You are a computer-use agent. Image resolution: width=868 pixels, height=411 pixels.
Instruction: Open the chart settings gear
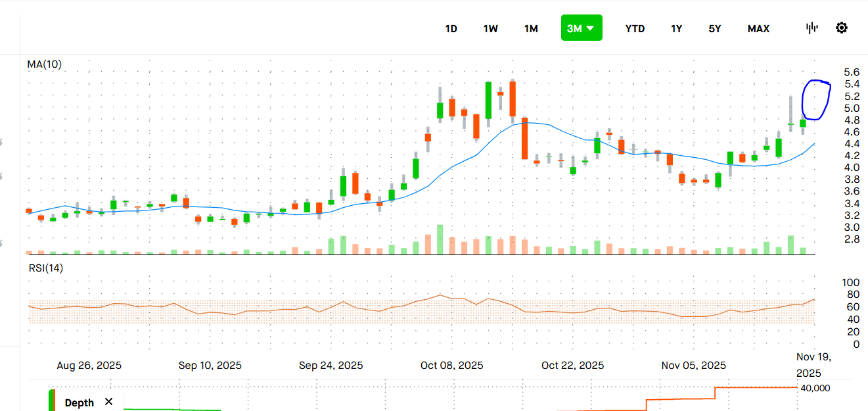pos(841,28)
